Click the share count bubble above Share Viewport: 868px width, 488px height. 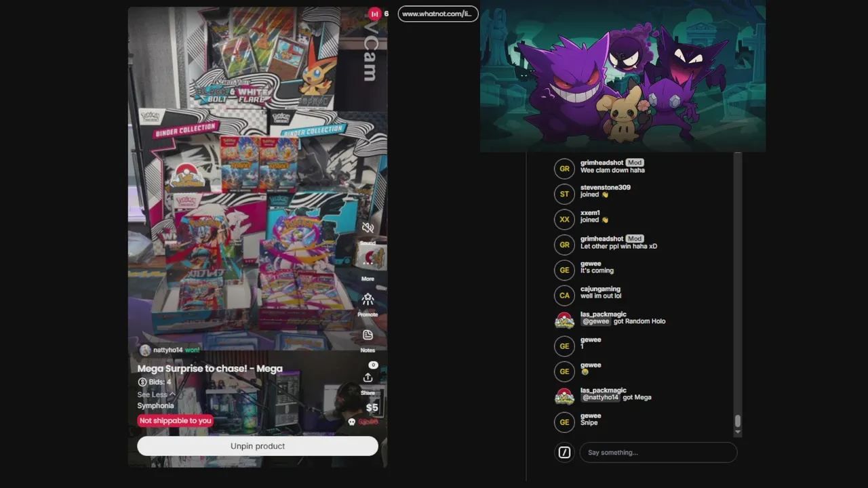[x=373, y=365]
